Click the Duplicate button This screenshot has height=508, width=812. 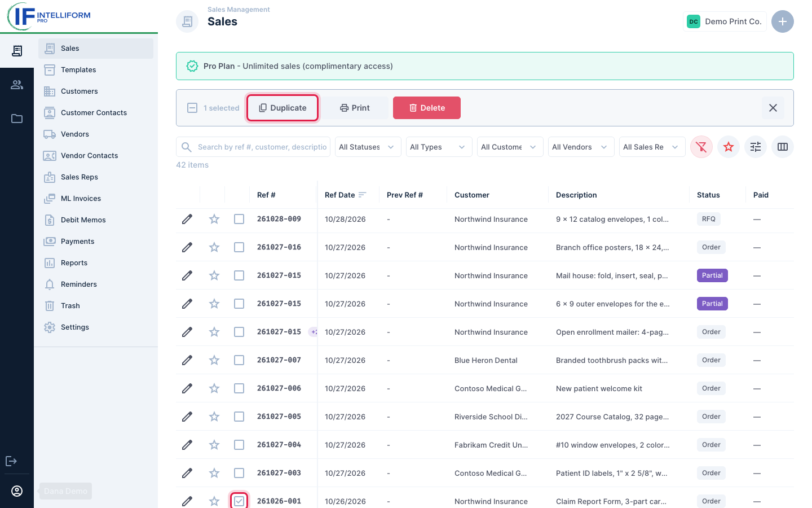283,108
